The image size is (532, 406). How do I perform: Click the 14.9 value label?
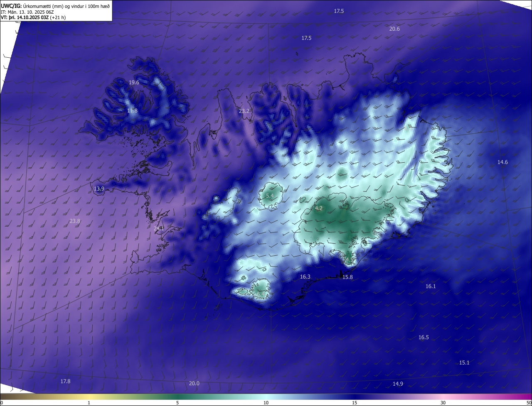click(x=398, y=384)
